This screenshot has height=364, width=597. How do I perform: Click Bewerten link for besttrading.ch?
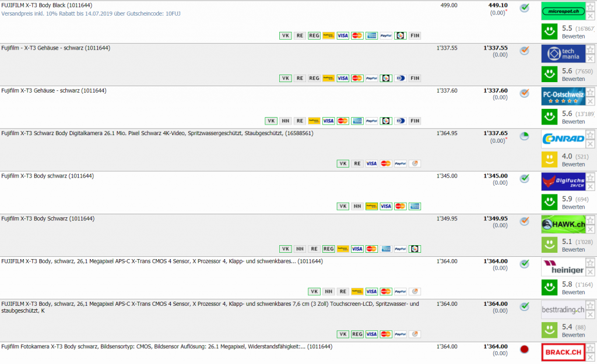[x=573, y=335]
